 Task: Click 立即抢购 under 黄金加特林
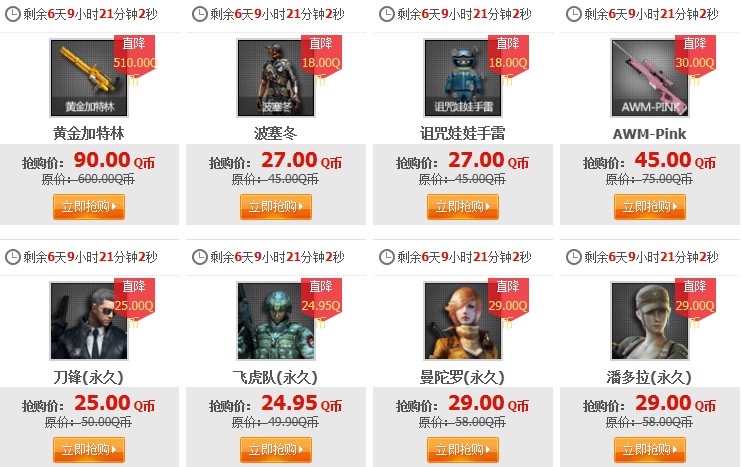point(89,207)
